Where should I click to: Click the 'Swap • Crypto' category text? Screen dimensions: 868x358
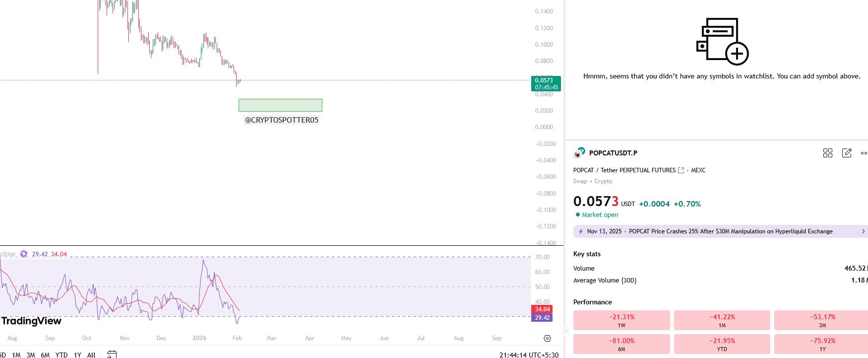(593, 181)
